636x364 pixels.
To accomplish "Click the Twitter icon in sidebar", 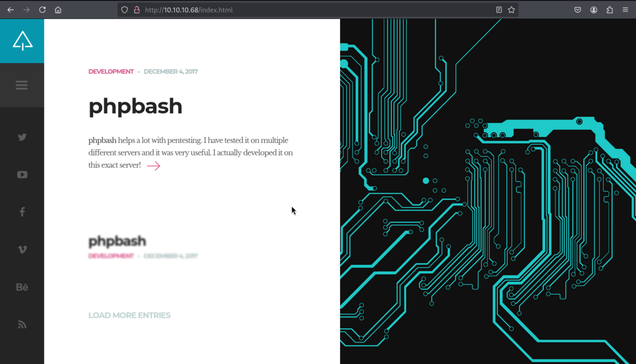I will pos(22,137).
